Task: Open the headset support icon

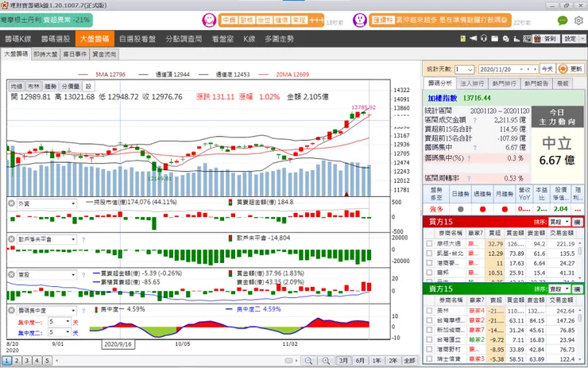Action: 484,38
